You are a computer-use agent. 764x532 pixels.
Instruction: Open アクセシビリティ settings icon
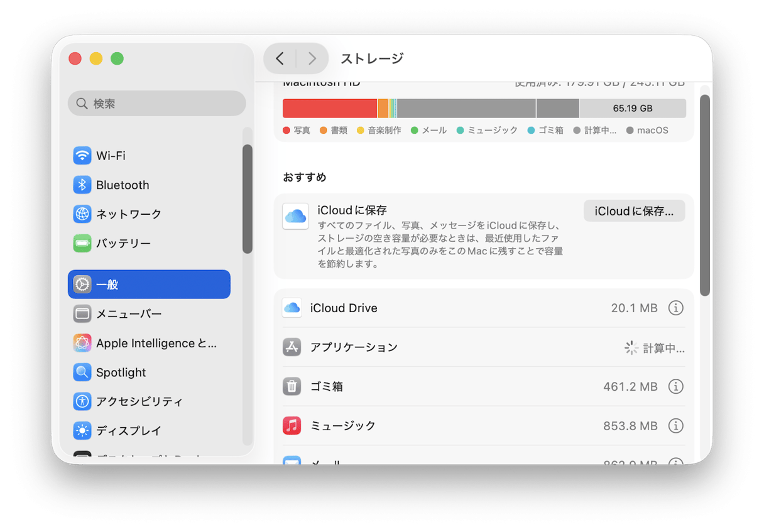(x=82, y=401)
